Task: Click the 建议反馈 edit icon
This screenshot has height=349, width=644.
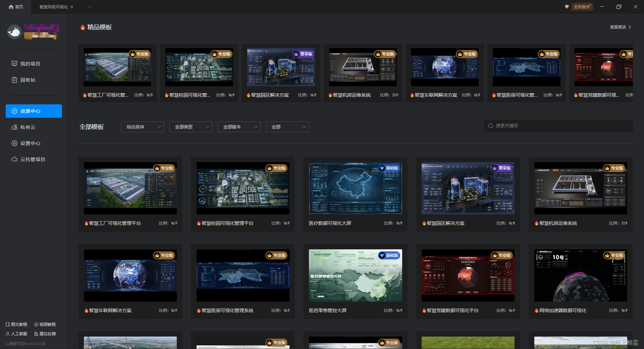Action: (x=36, y=334)
